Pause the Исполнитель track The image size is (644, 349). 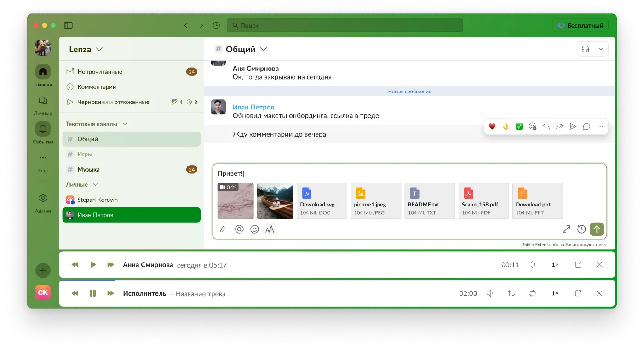(x=92, y=293)
